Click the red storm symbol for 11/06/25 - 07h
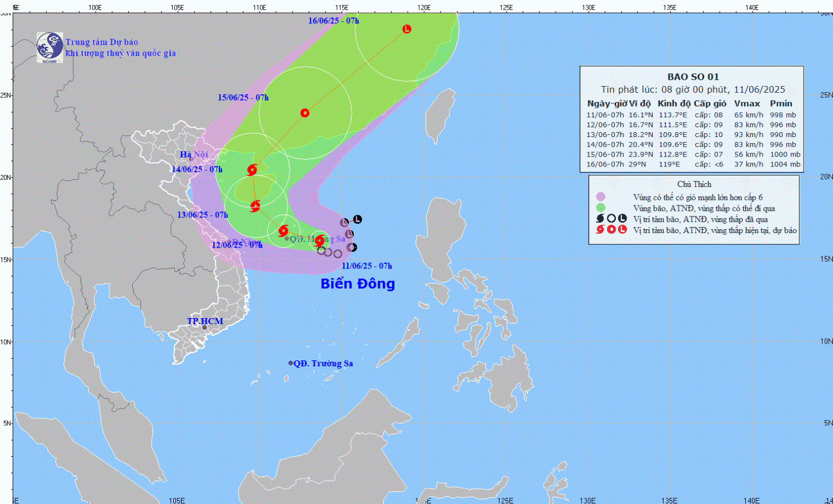This screenshot has height=504, width=833. [319, 241]
